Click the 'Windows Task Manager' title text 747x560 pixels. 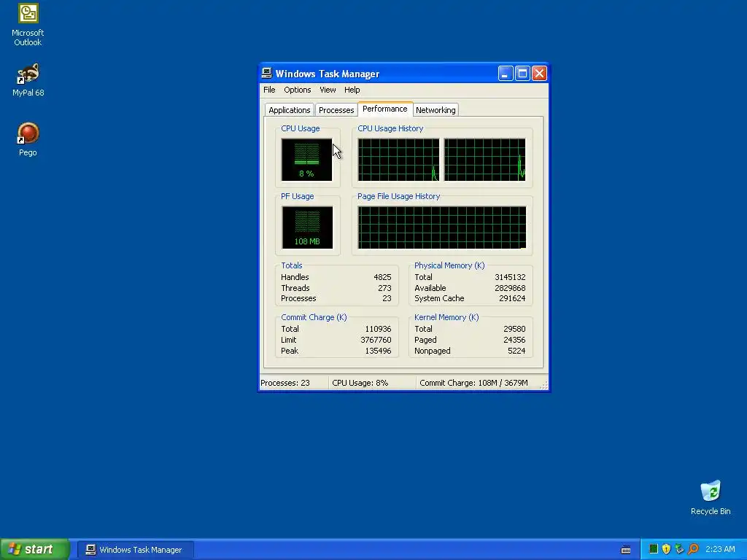328,74
